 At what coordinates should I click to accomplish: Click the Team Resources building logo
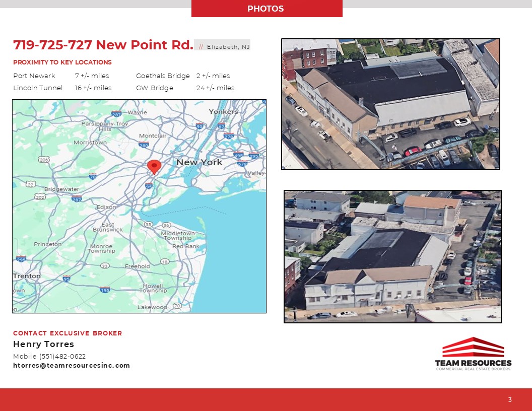(x=473, y=347)
